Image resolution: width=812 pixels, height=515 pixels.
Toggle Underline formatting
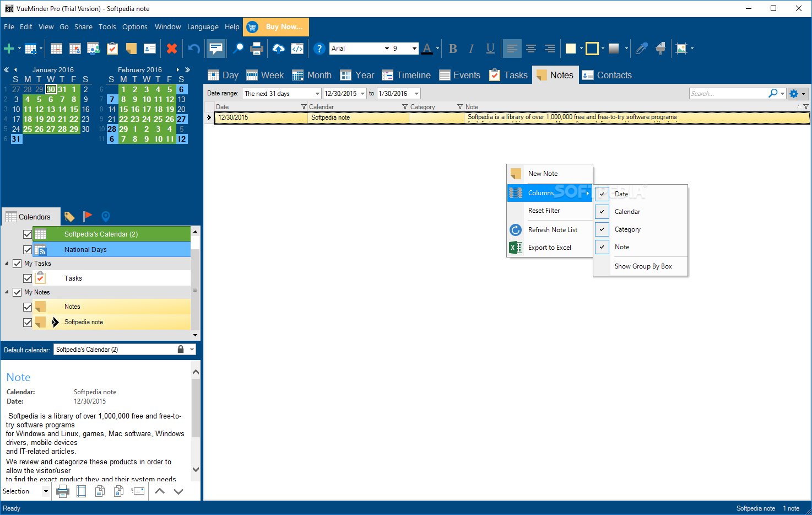(x=490, y=49)
